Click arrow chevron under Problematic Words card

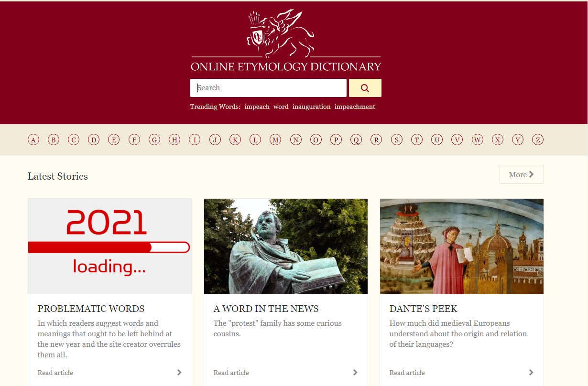[179, 373]
